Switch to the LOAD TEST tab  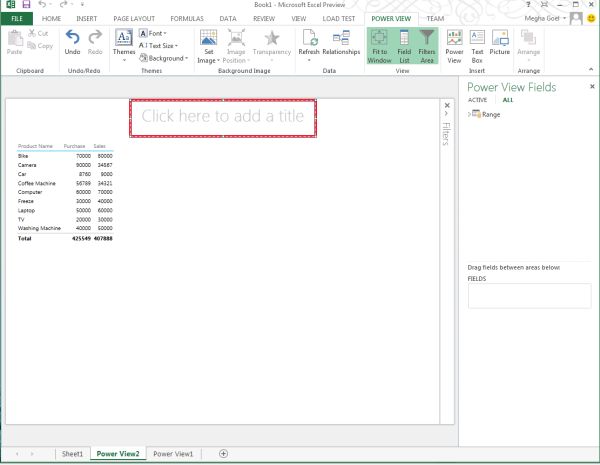(339, 19)
